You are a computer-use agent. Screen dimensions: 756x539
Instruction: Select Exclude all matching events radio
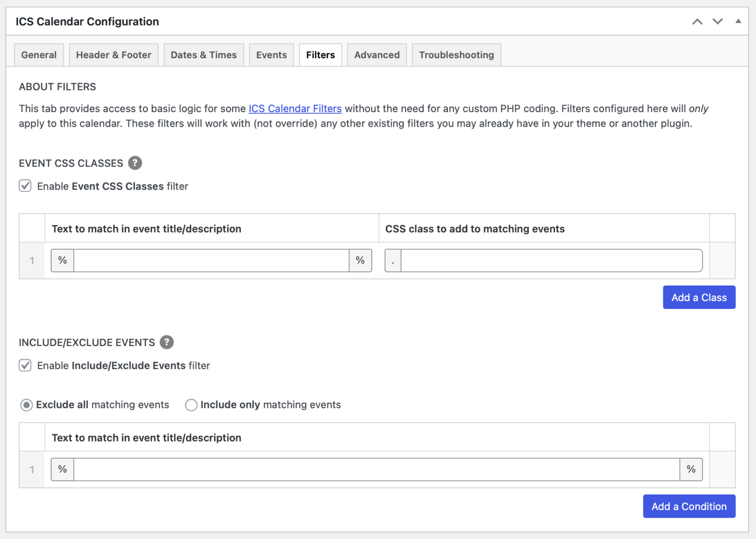(26, 405)
